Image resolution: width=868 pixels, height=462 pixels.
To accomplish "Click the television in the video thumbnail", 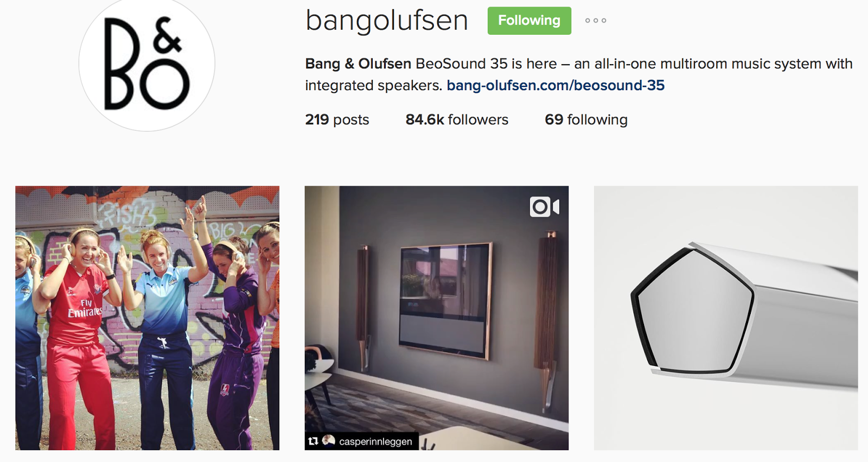I will click(x=446, y=300).
